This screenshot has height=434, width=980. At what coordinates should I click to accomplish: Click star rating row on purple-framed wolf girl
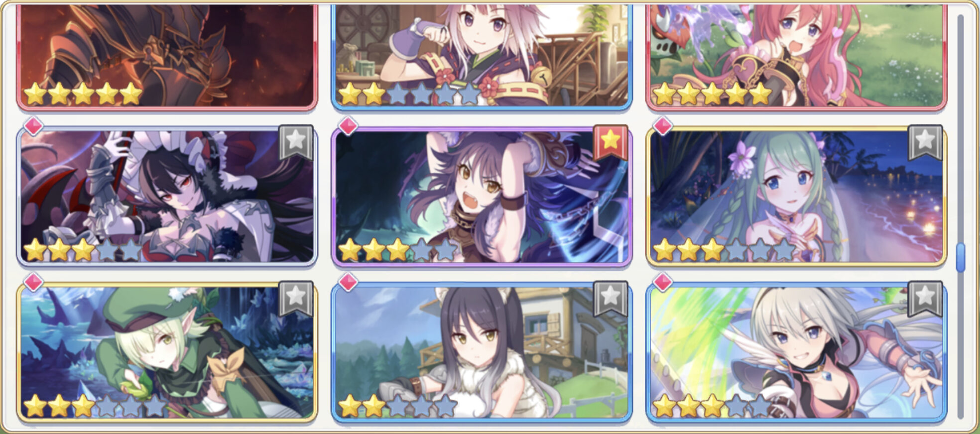click(397, 250)
